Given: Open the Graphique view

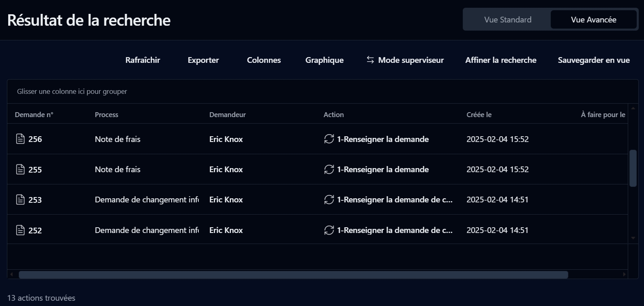Looking at the screenshot, I should tap(324, 60).
